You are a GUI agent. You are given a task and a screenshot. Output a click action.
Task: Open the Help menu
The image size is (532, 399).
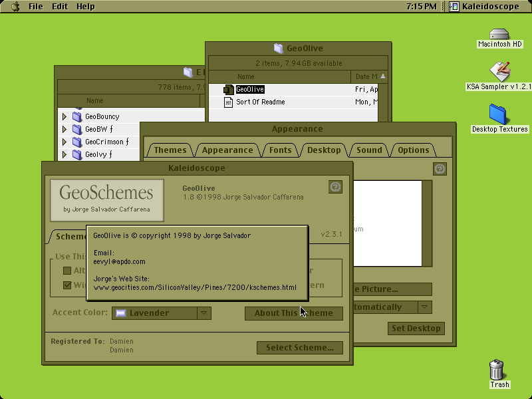pos(86,7)
